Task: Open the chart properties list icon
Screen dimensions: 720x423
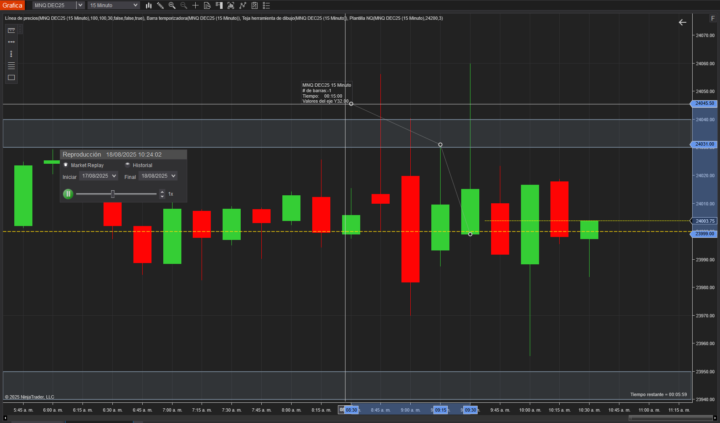Action: [x=266, y=6]
